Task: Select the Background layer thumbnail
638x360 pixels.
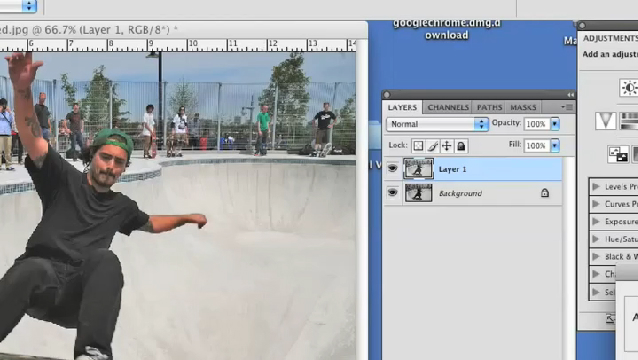Action: point(418,193)
